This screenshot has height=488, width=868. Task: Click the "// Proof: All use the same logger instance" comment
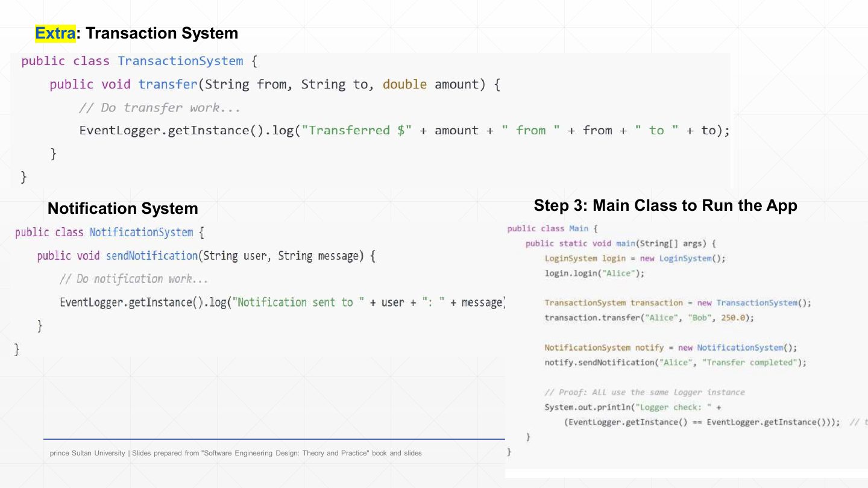tap(644, 392)
